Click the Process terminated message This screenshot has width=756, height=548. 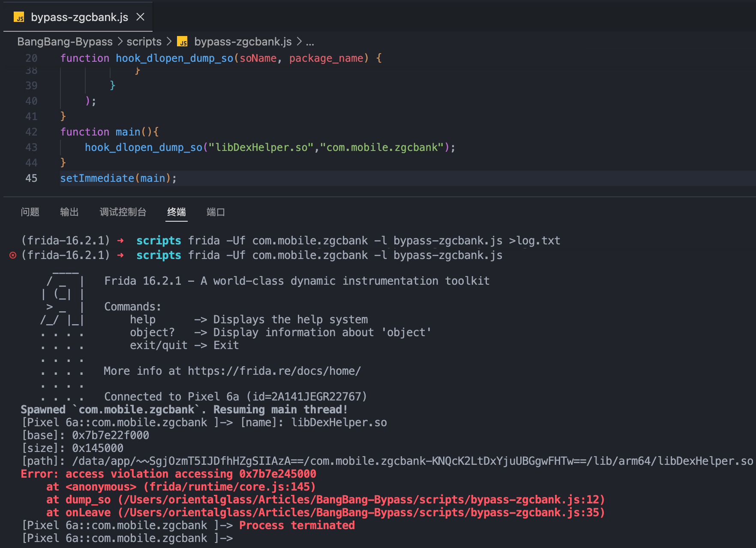pyautogui.click(x=297, y=525)
